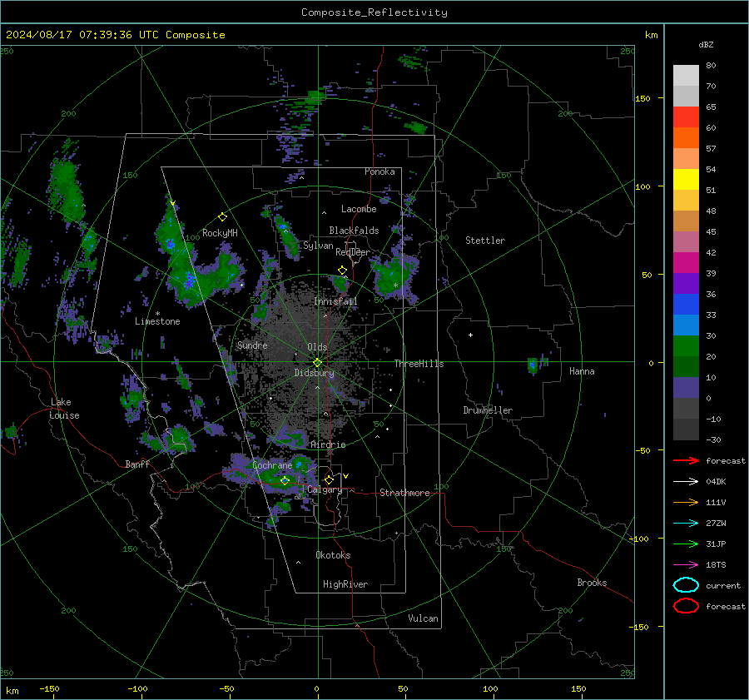Click the yellow swatch between 54 and 51 dBZ
Screen dimensions: 749x700
tap(686, 179)
